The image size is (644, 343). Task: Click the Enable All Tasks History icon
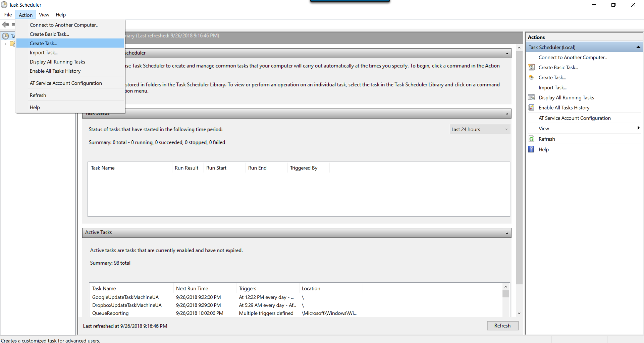click(x=531, y=108)
